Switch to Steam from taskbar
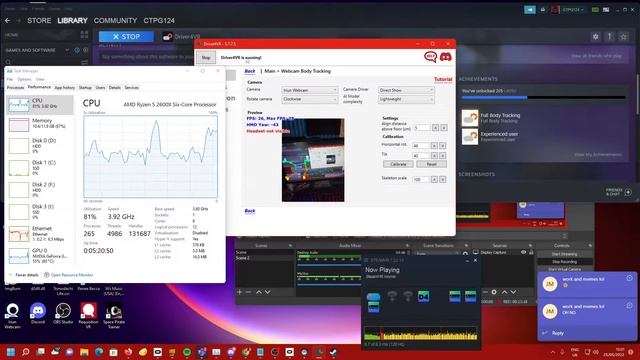This screenshot has height=360, width=640. [x=333, y=352]
